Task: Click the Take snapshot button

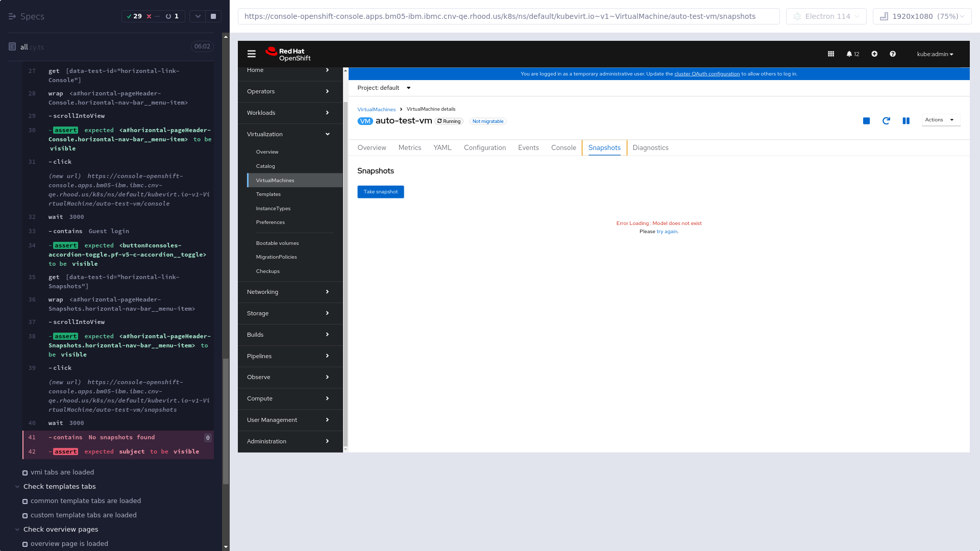Action: (380, 192)
